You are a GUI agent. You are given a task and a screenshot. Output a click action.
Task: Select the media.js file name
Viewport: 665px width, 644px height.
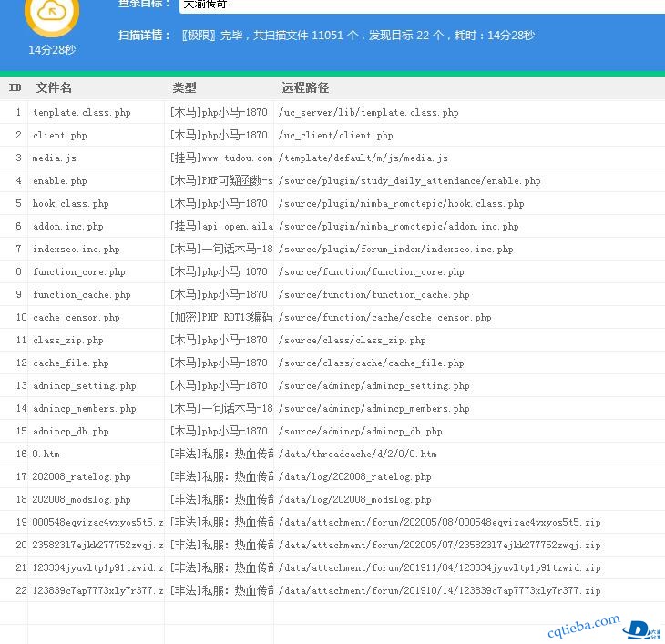point(55,158)
